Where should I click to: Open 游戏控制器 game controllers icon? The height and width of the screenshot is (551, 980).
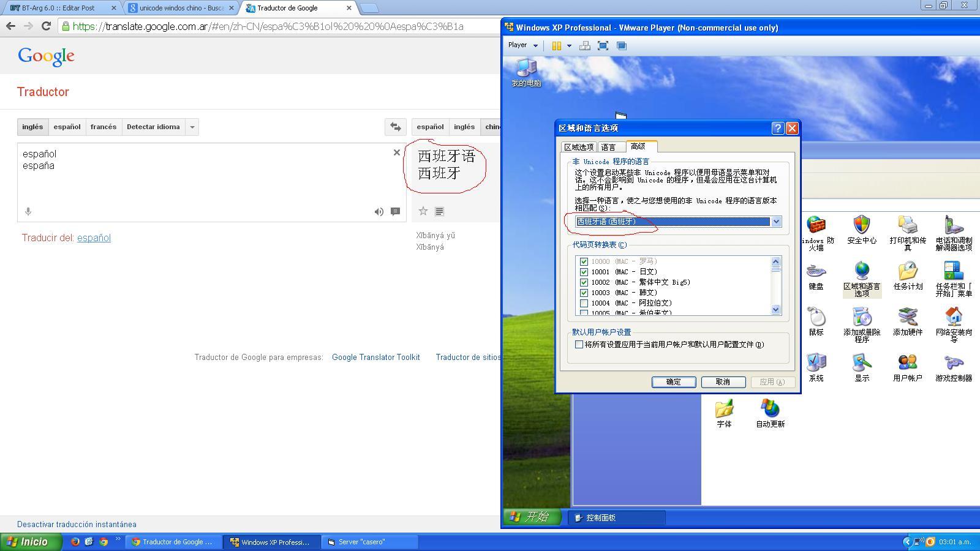pos(954,368)
